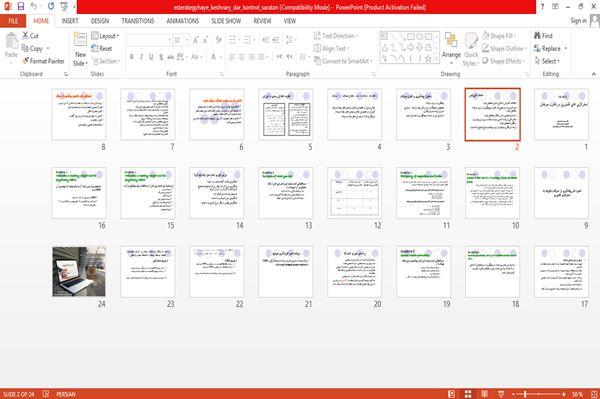Select slide 5 thumbnail with two documents
The image size is (600, 399).
point(285,115)
